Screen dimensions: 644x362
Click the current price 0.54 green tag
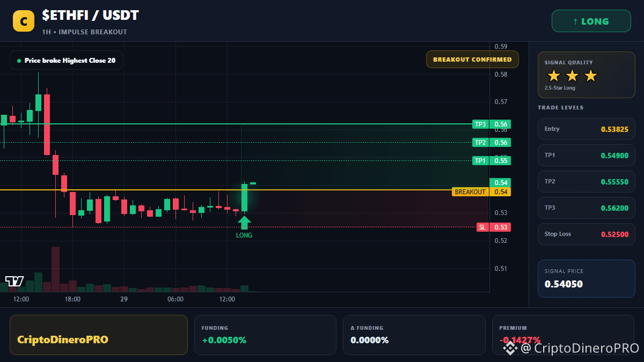tap(500, 183)
